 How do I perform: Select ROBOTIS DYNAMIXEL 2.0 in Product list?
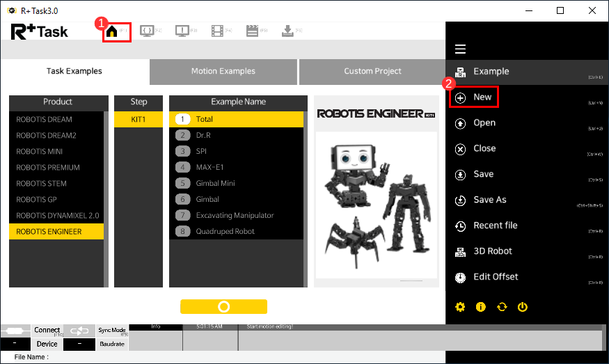[56, 216]
